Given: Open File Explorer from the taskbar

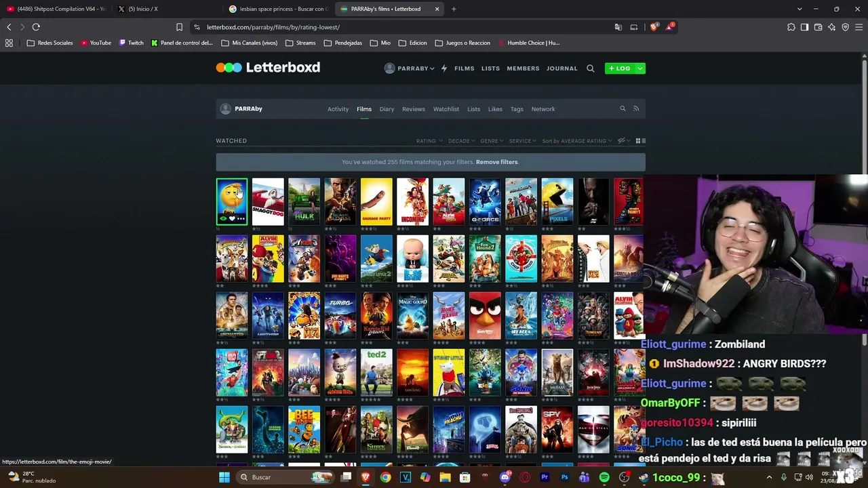Looking at the screenshot, I should point(445,477).
